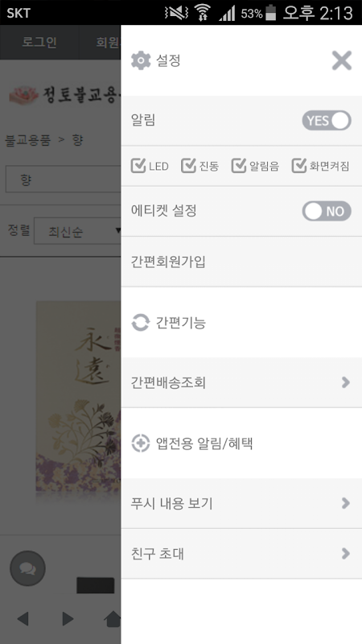Expand 간편배송조회 chevron row
362x644 pixels.
click(241, 382)
